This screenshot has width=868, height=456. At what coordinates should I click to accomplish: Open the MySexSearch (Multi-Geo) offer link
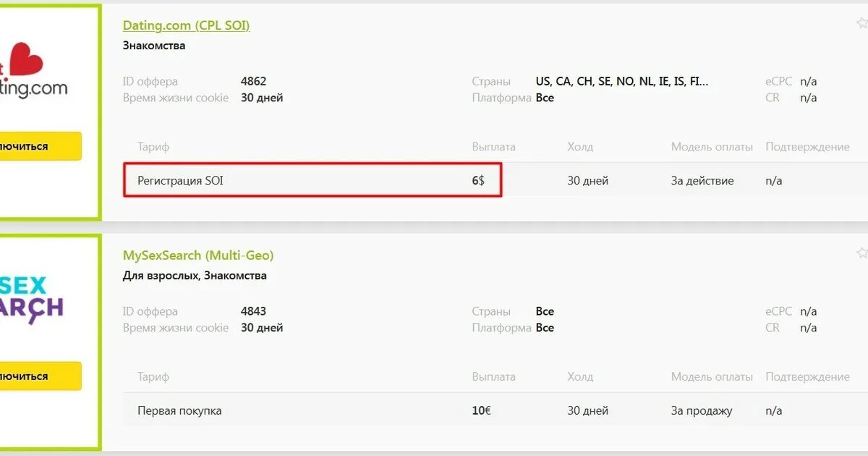[x=198, y=256]
